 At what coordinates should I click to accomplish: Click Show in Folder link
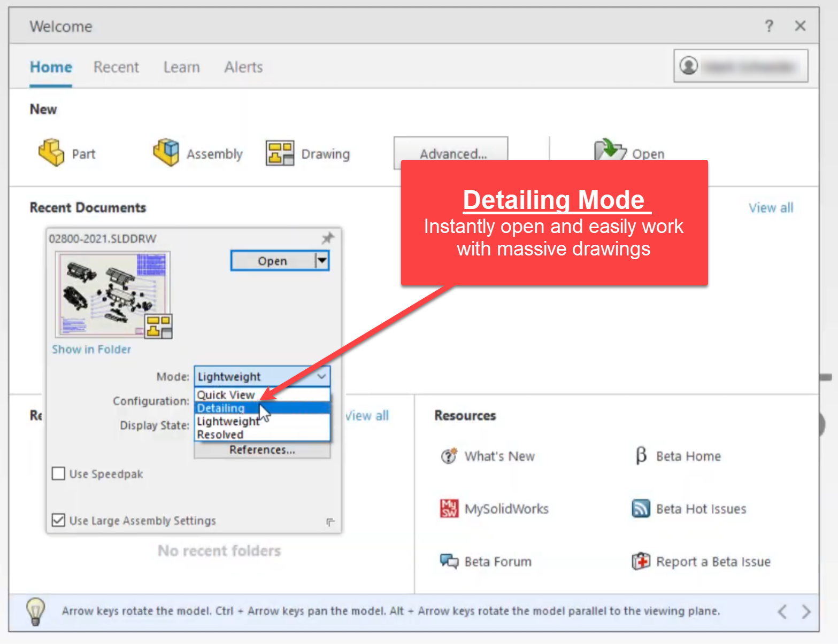(x=91, y=349)
